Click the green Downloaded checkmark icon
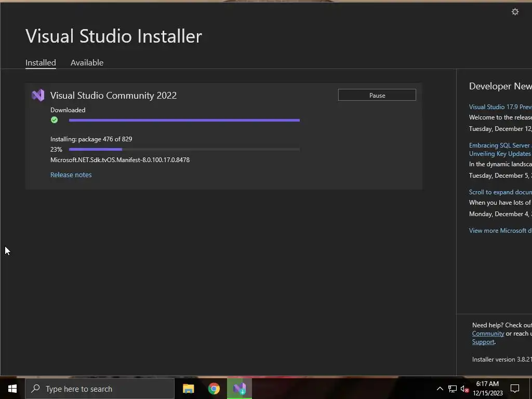 point(54,120)
